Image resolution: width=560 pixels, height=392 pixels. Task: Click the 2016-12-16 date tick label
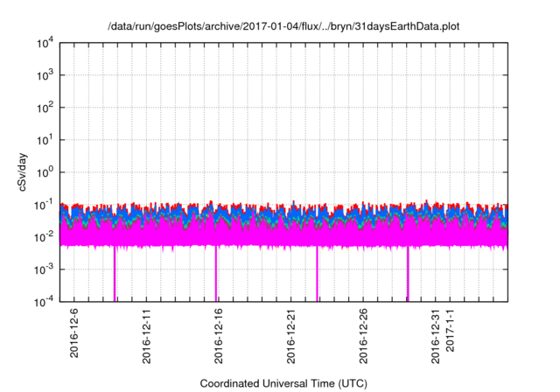coord(219,336)
